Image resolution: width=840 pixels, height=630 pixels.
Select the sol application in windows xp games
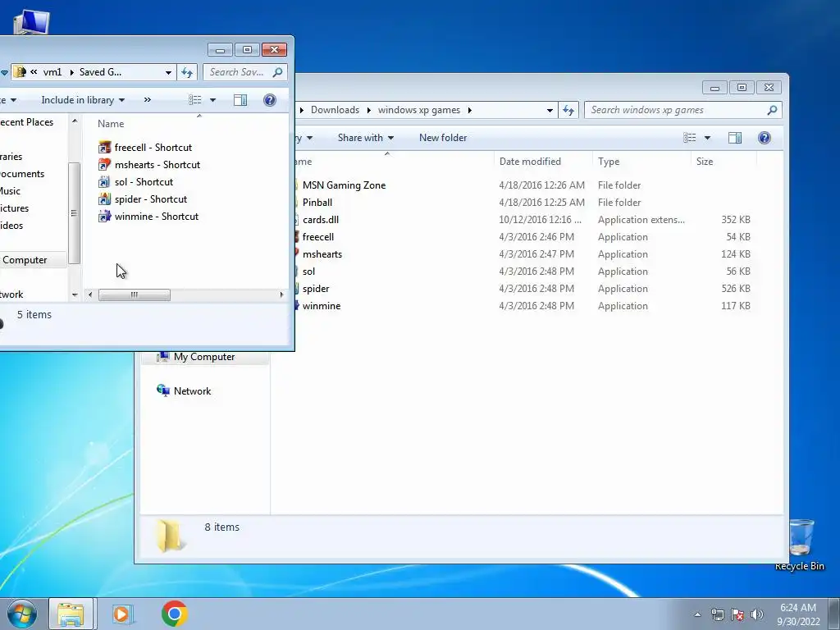point(308,271)
